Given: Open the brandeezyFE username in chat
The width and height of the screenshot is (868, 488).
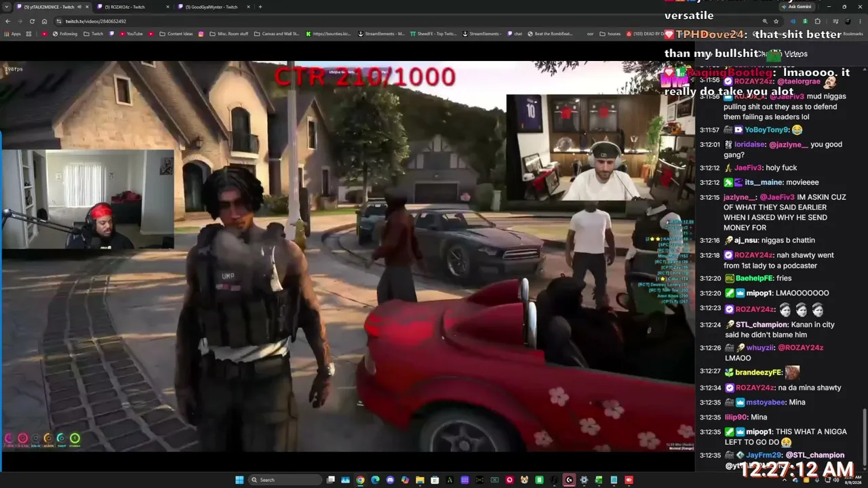Looking at the screenshot, I should coord(758,372).
